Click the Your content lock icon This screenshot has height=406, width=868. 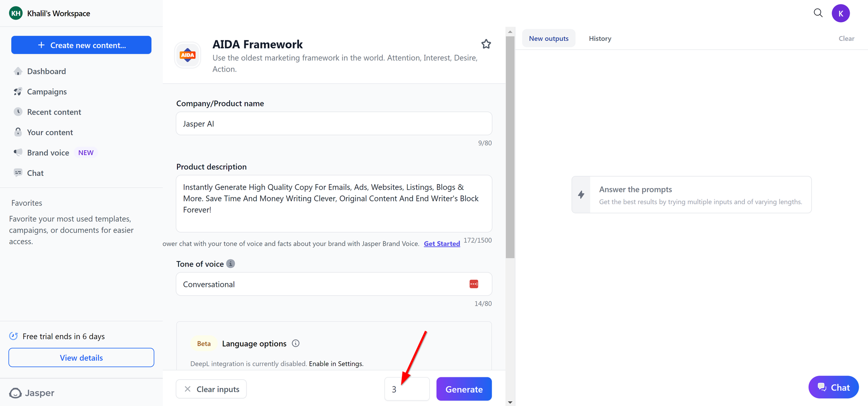pyautogui.click(x=18, y=132)
